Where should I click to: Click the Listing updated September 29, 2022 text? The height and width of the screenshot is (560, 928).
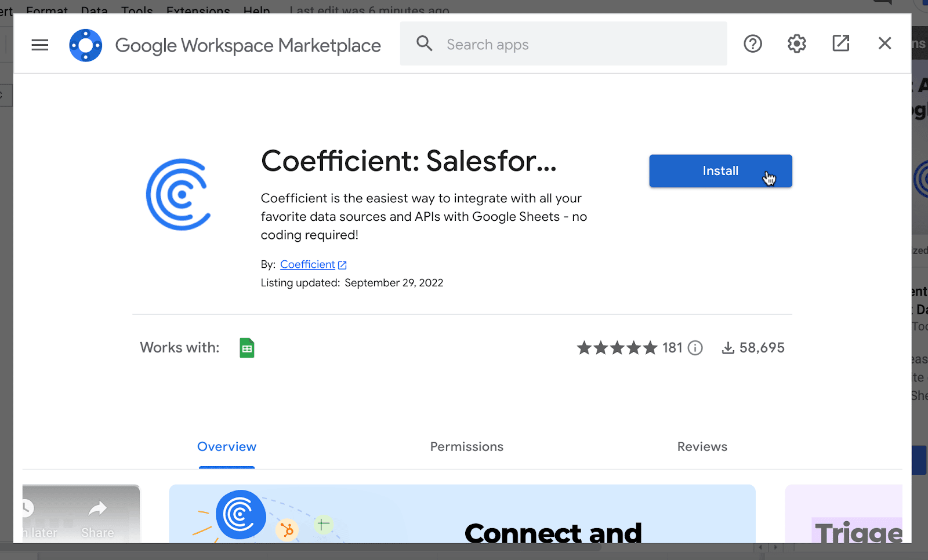click(x=352, y=283)
